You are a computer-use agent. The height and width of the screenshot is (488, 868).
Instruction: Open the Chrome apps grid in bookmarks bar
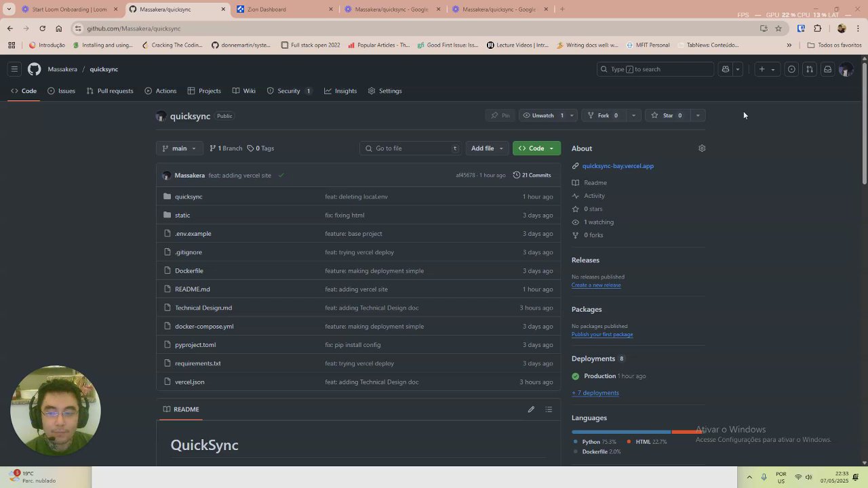[x=12, y=45]
